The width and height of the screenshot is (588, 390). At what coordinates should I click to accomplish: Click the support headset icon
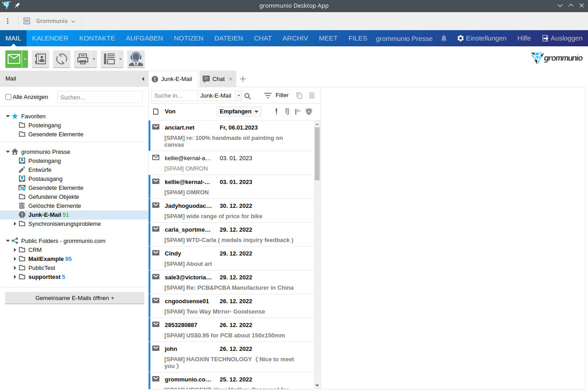(x=135, y=59)
